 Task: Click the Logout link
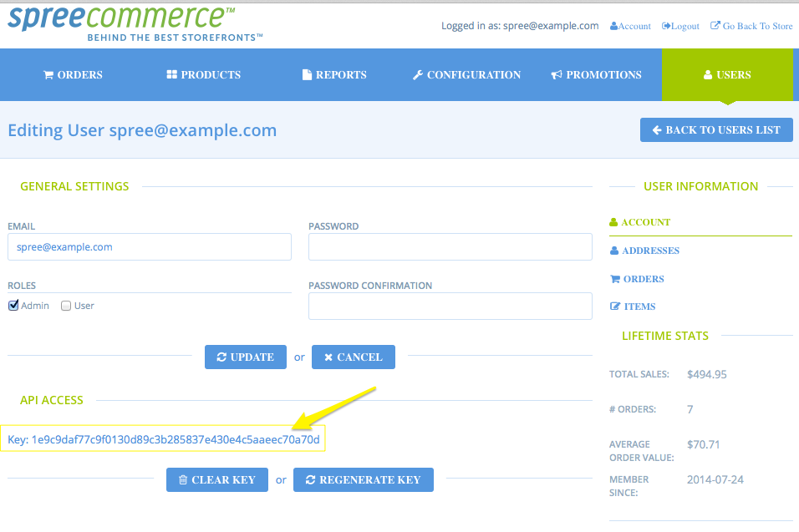coord(680,26)
